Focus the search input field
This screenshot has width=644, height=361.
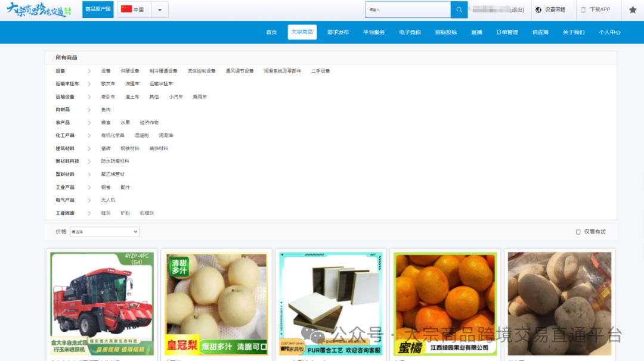pos(408,10)
